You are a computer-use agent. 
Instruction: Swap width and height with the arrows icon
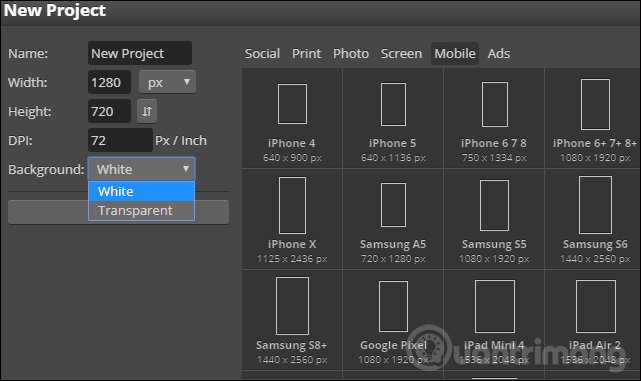tap(147, 111)
